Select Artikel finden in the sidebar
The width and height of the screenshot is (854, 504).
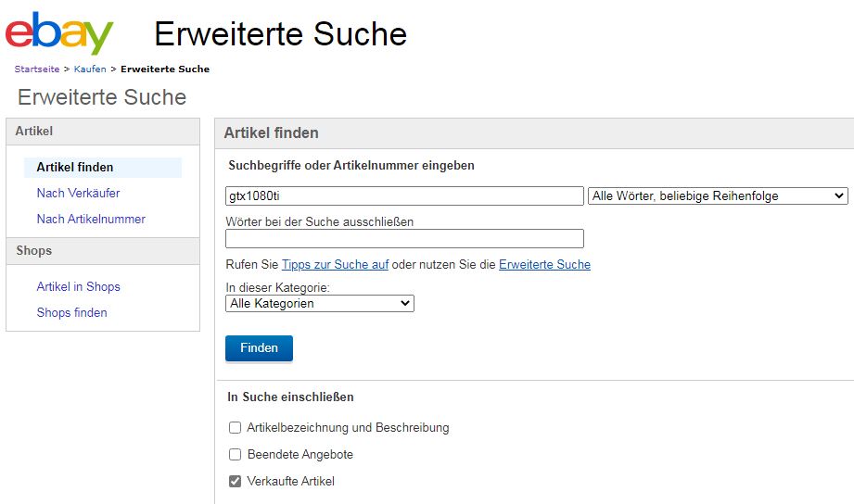[x=75, y=168]
